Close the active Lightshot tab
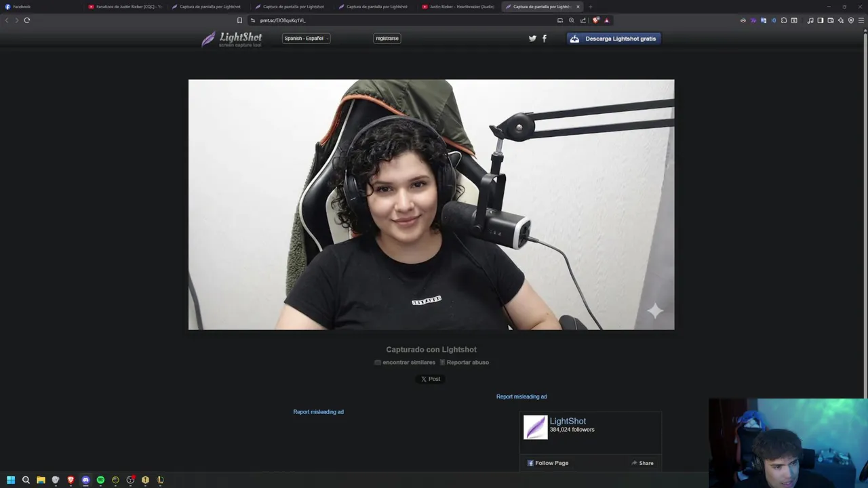This screenshot has height=488, width=868. point(578,7)
